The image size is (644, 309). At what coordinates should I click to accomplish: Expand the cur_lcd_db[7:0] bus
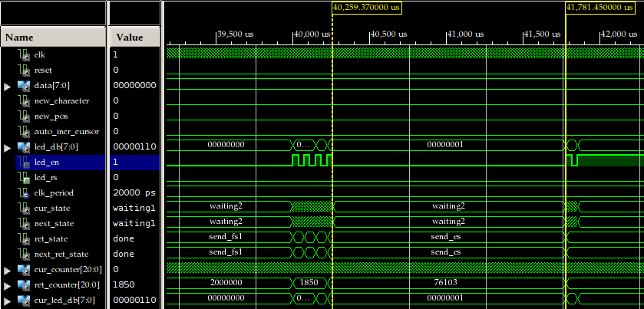coord(8,301)
